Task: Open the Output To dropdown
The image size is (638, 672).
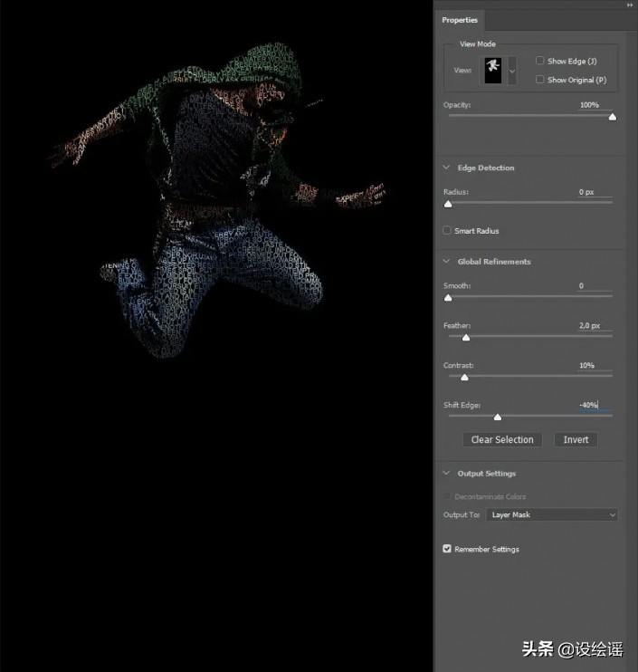Action: [x=552, y=515]
